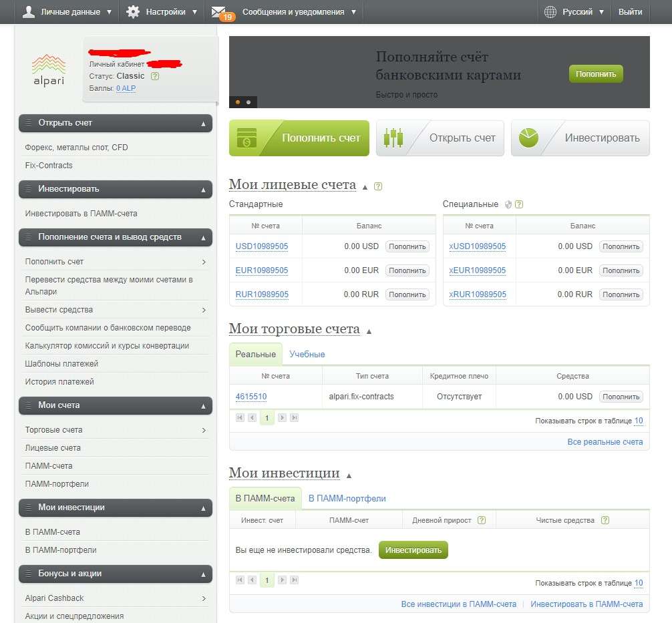Switch to В ПАММ-счета investments tab
The image size is (672, 623).
(265, 498)
